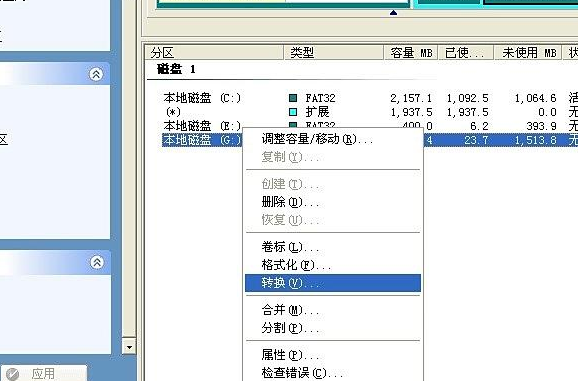Select the 本地磁盘 (E:) partition row

[x=370, y=126]
